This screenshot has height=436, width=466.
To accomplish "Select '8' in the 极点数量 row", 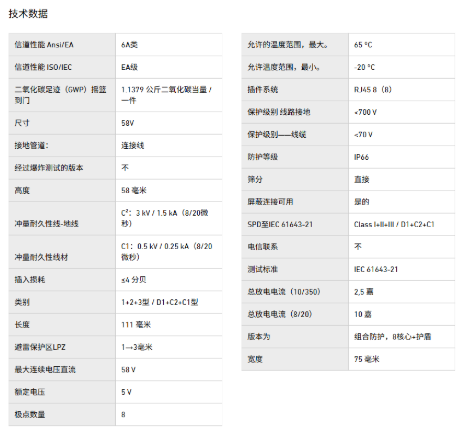I will [169, 415].
